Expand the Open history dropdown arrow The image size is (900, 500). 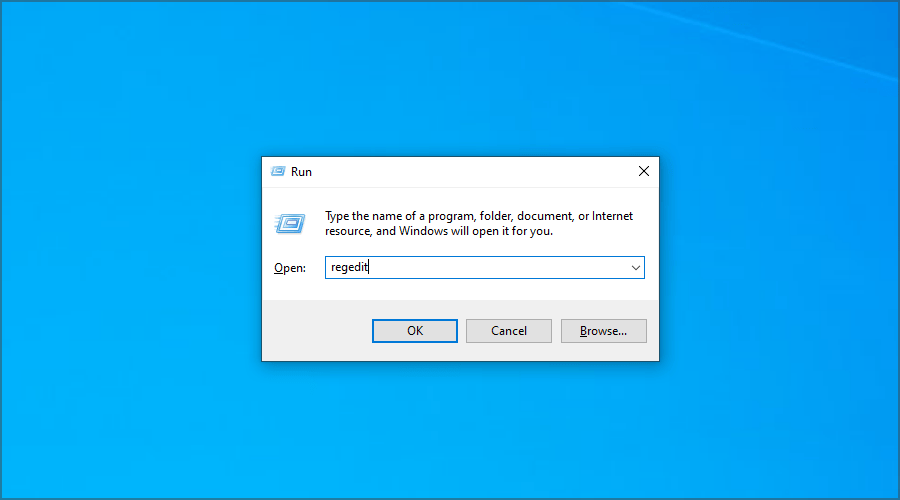[x=635, y=268]
